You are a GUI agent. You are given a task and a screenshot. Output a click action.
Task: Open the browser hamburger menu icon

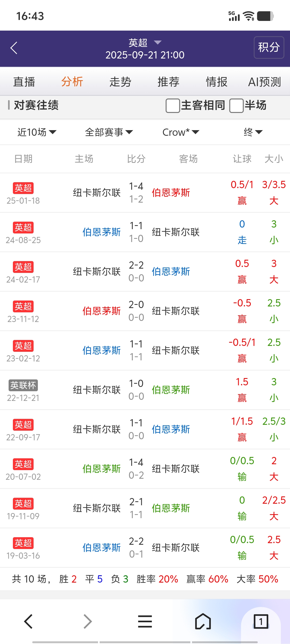click(x=145, y=621)
